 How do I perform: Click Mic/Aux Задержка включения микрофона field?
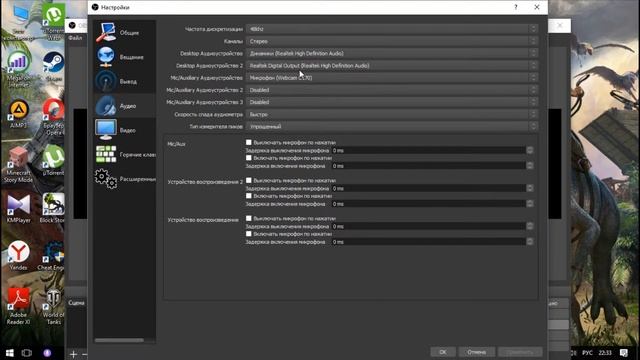[429, 166]
